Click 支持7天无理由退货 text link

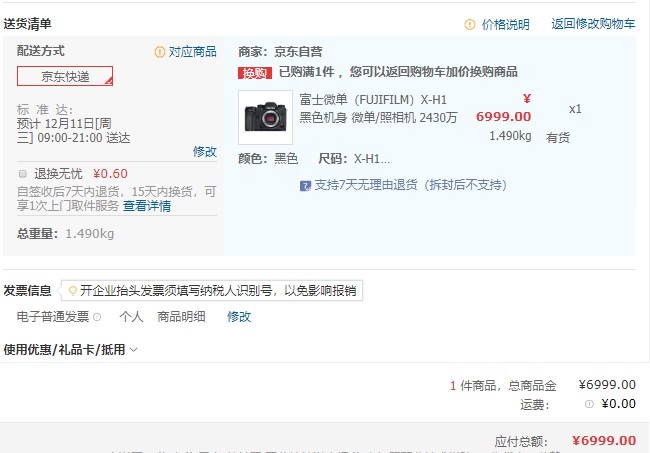pos(410,185)
